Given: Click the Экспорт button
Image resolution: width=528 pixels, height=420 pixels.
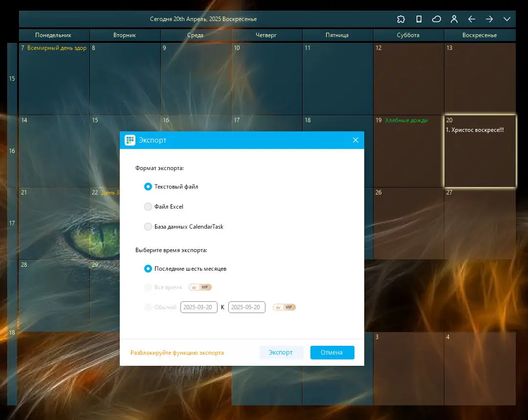Looking at the screenshot, I should [281, 353].
